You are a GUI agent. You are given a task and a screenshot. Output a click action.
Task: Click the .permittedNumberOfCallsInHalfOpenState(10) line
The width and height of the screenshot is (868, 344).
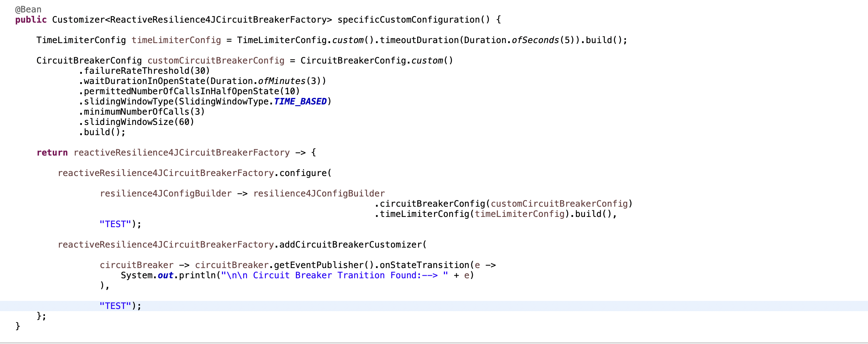(189, 91)
